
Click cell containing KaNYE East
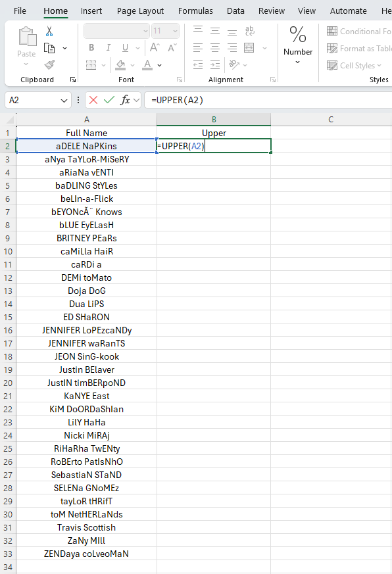(x=86, y=396)
